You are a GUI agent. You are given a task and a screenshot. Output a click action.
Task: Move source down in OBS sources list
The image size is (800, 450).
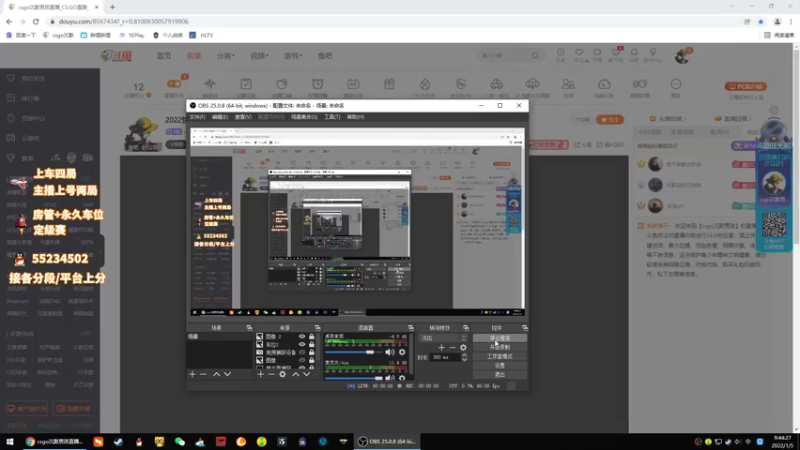tap(307, 374)
